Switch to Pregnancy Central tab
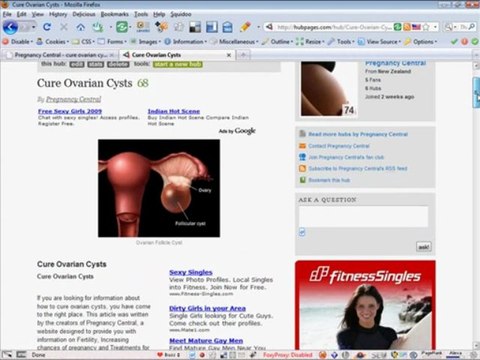This screenshot has height=360, width=480. [x=60, y=55]
